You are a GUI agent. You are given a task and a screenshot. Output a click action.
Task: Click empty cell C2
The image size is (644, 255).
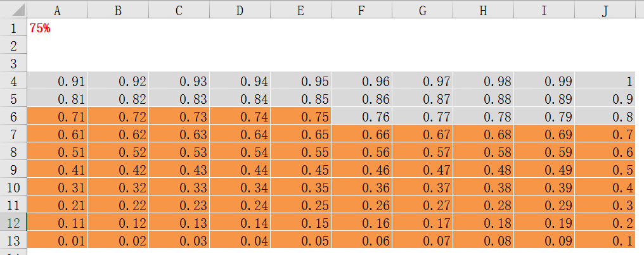[x=179, y=45]
